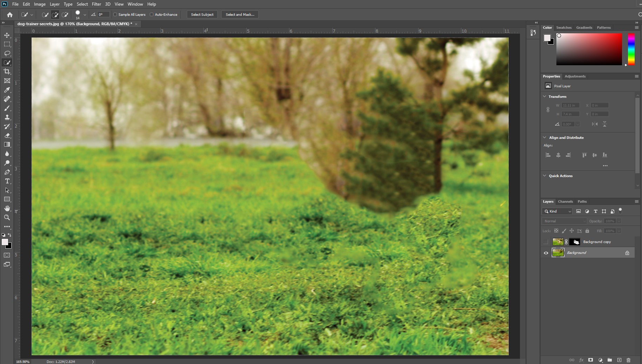Select the Eyedropper tool
The height and width of the screenshot is (364, 642).
(x=7, y=90)
